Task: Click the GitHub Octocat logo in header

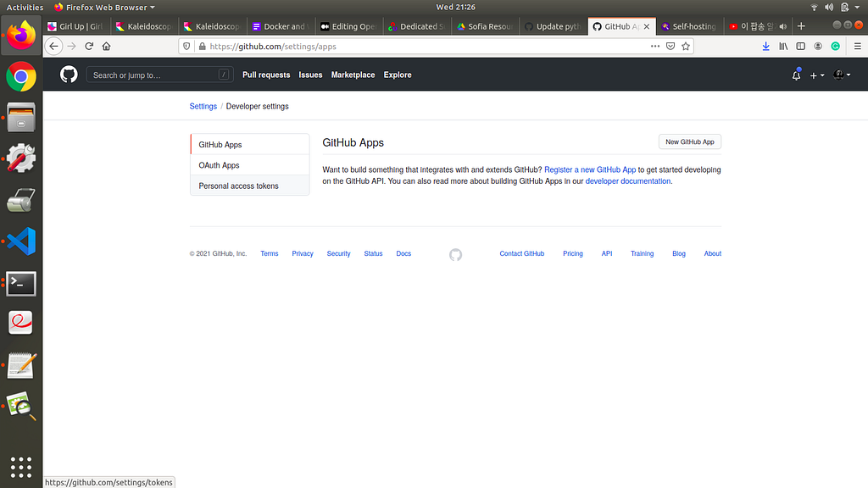Action: 69,75
